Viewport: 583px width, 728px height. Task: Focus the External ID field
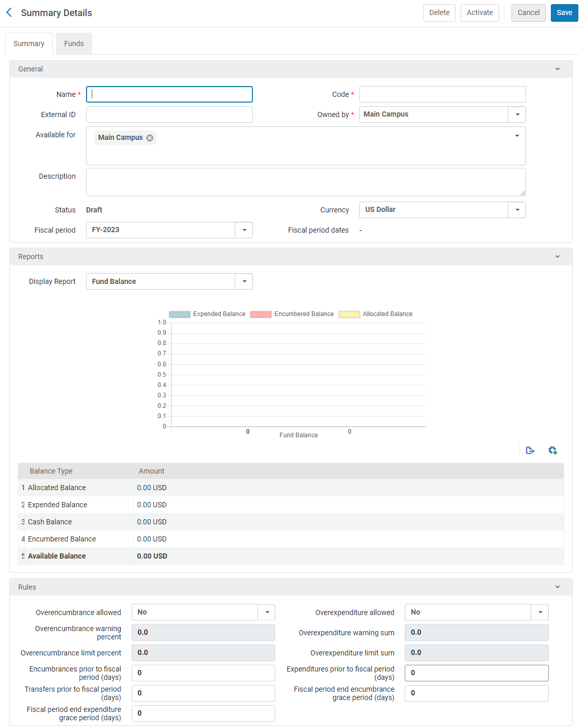pyautogui.click(x=169, y=115)
